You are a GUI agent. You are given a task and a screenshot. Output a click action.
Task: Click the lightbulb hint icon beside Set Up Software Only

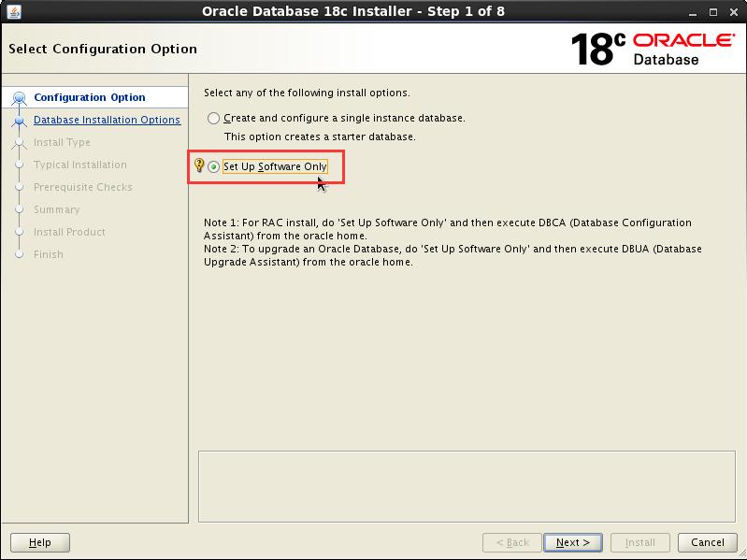click(x=199, y=165)
